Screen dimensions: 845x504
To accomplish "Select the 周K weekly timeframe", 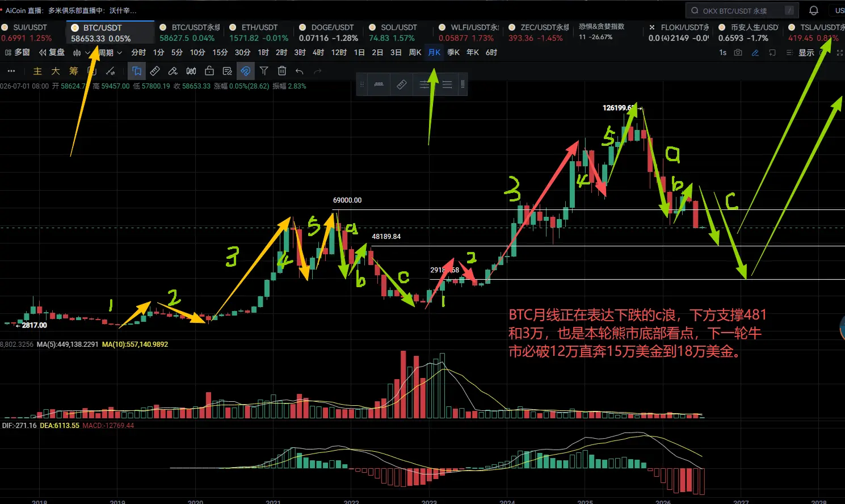I will (415, 52).
